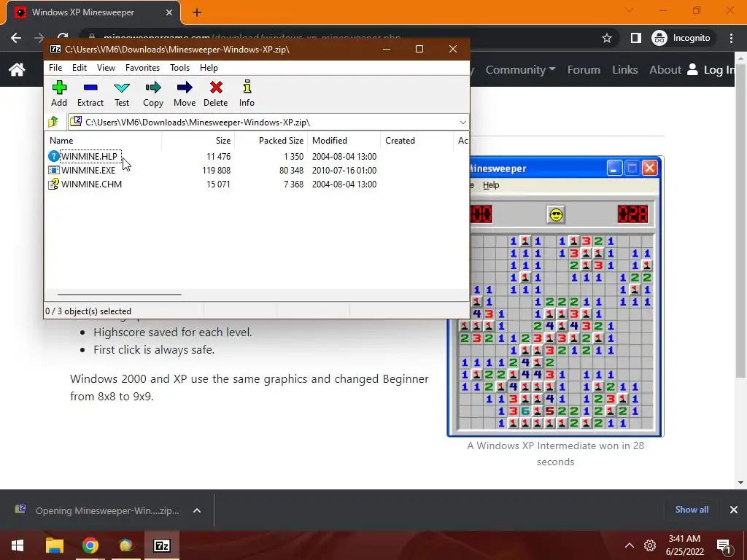This screenshot has width=747, height=560.
Task: Select the WINMINE.CHM file name
Action: (91, 184)
